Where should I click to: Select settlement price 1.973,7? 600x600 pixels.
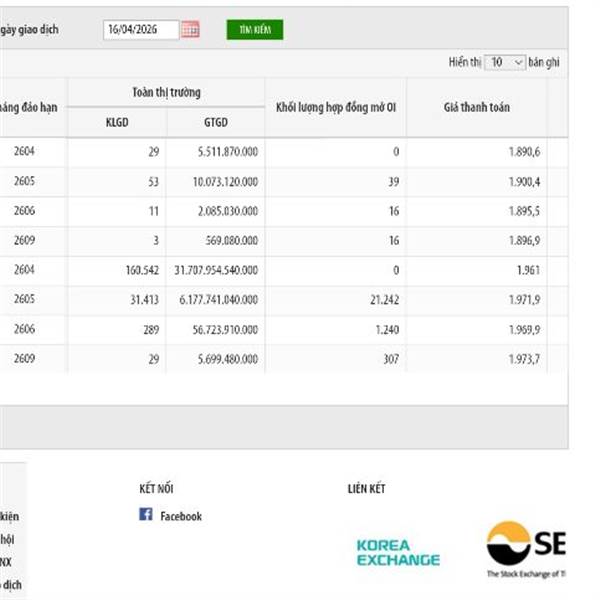click(524, 359)
